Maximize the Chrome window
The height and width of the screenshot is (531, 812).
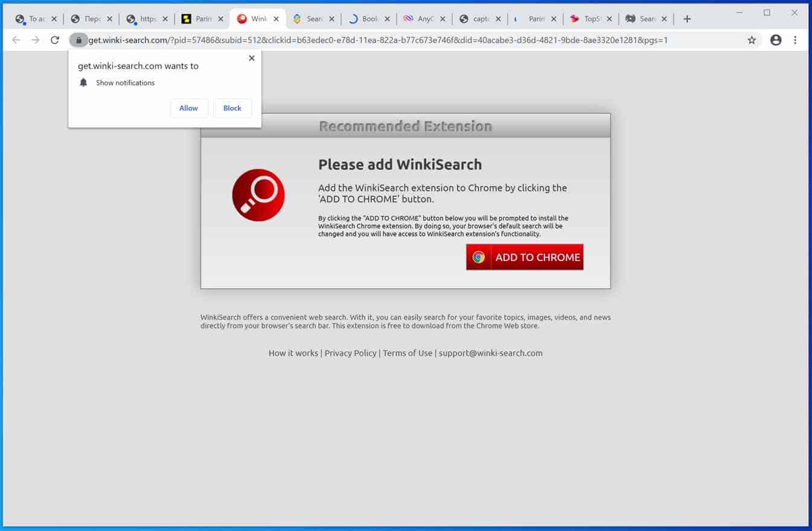(767, 13)
